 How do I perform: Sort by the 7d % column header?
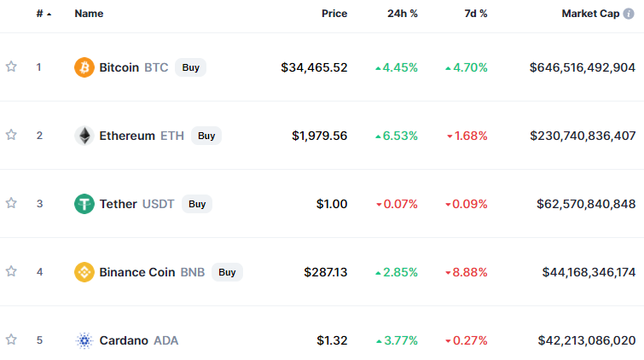[x=476, y=14]
